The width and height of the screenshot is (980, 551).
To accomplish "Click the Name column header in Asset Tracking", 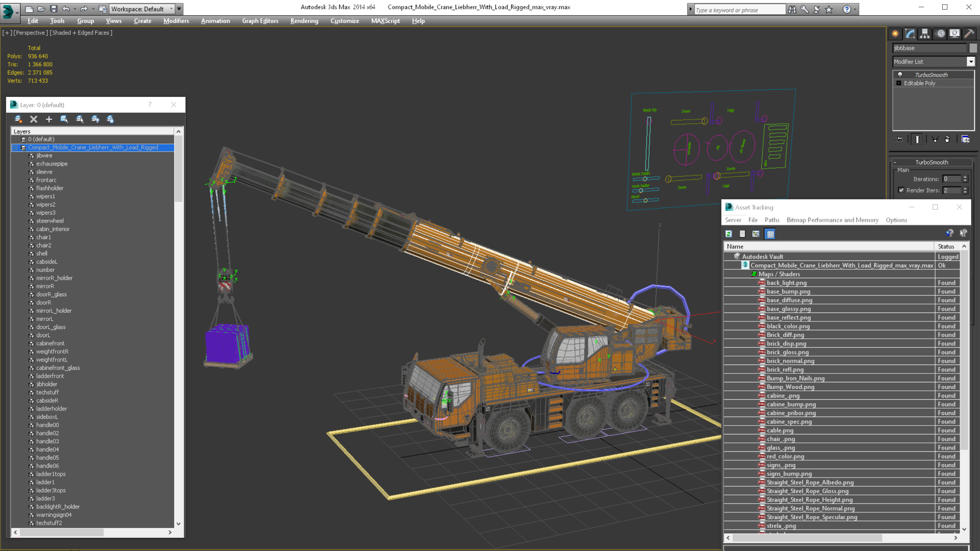I will (829, 246).
